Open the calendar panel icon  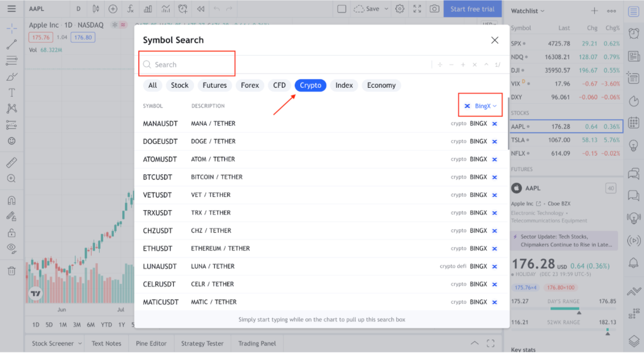tap(634, 122)
